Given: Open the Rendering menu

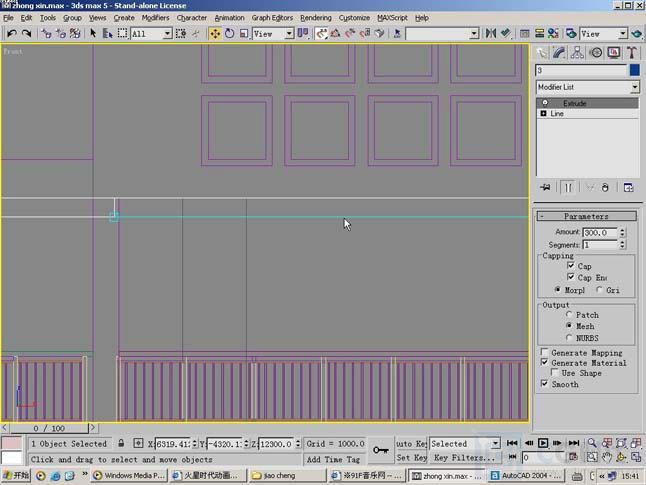Looking at the screenshot, I should (x=316, y=18).
